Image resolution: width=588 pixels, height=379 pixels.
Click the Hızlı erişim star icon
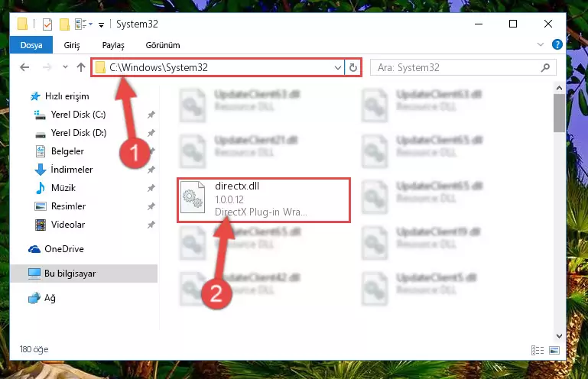point(35,96)
